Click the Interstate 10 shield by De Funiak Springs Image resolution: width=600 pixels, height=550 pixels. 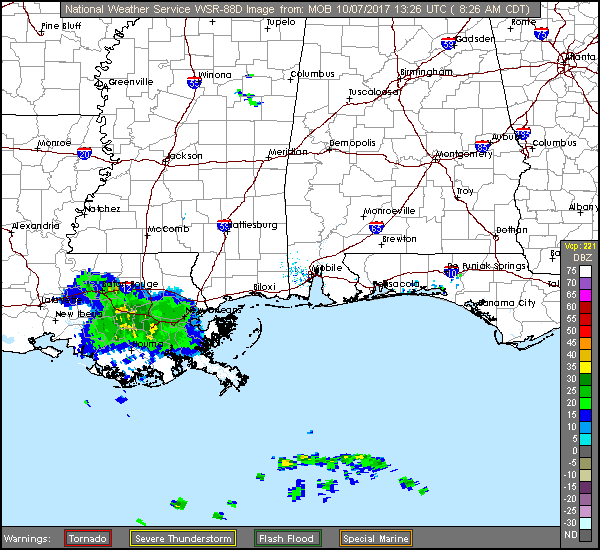tap(452, 272)
